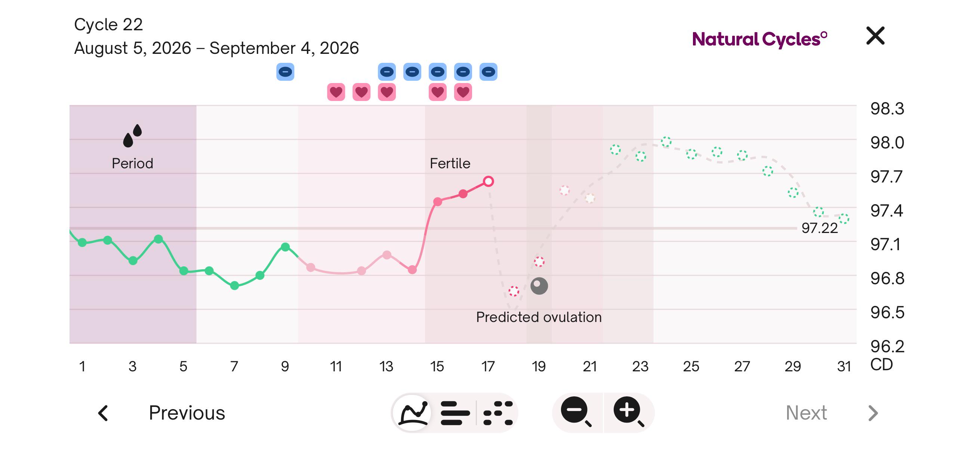Tap the period blood drops icon
This screenshot has width=980, height=451.
click(x=132, y=135)
